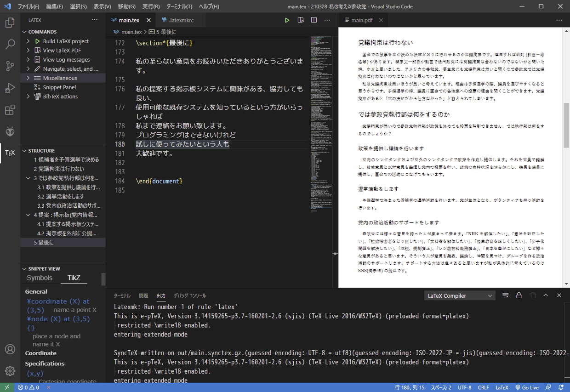Open the Accounts icon in activity bar
The width and height of the screenshot is (570, 392).
tap(10, 349)
